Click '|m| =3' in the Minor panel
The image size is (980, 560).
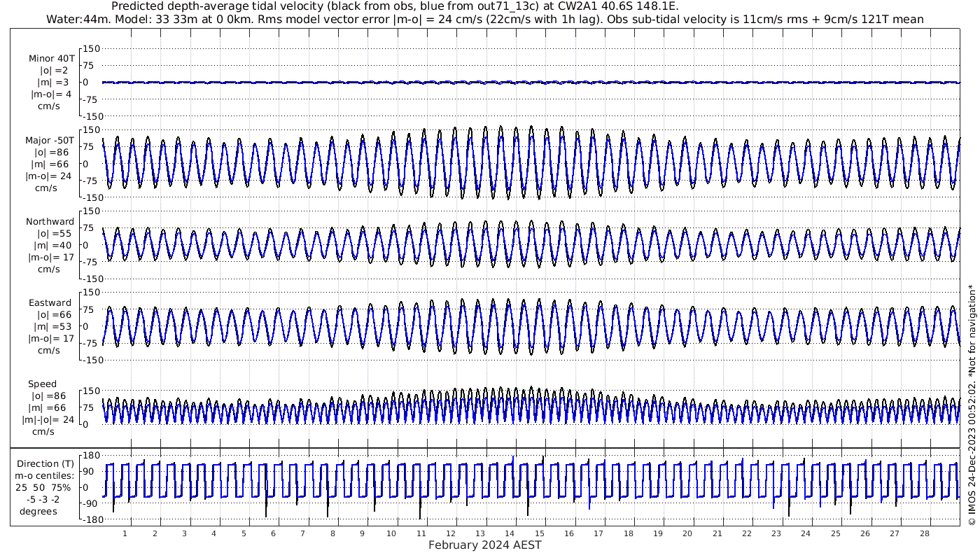[x=54, y=82]
